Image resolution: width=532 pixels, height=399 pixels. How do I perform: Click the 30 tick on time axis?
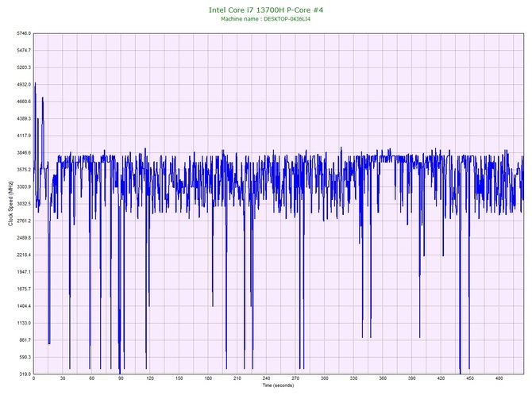pos(63,378)
